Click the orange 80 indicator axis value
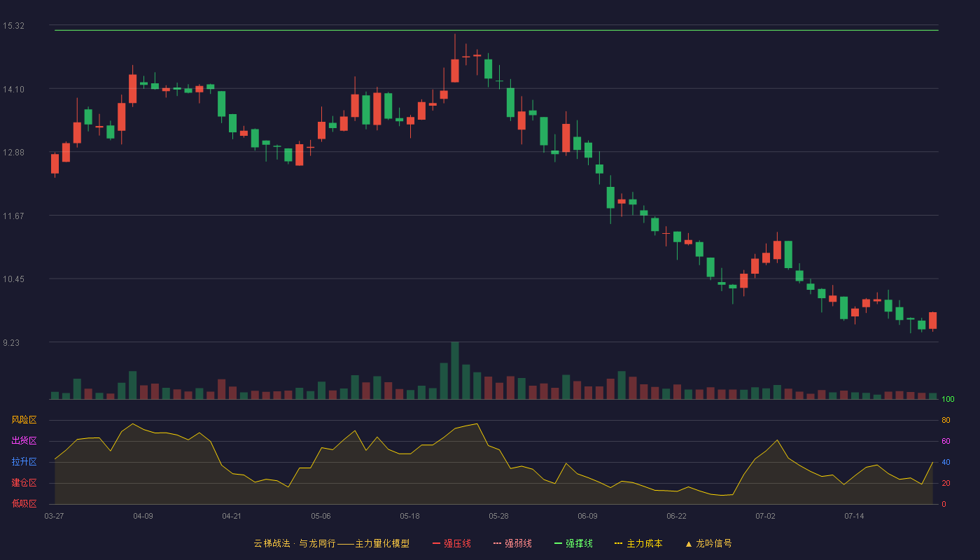The image size is (980, 560). pyautogui.click(x=946, y=421)
